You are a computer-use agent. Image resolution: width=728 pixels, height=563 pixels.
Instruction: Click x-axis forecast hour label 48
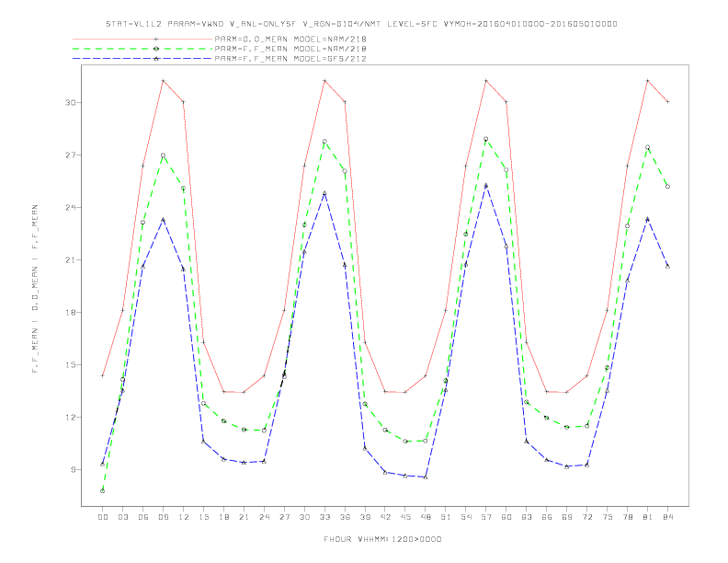tap(426, 517)
